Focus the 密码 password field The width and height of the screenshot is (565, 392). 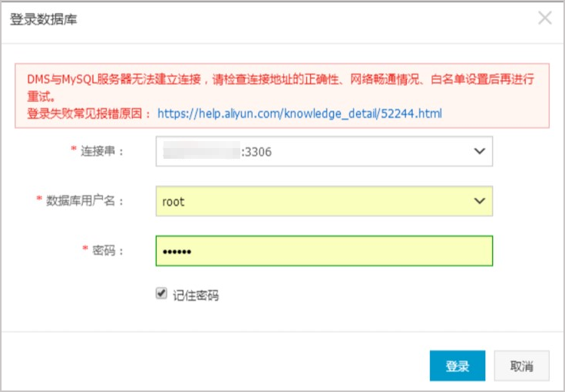pyautogui.click(x=324, y=251)
